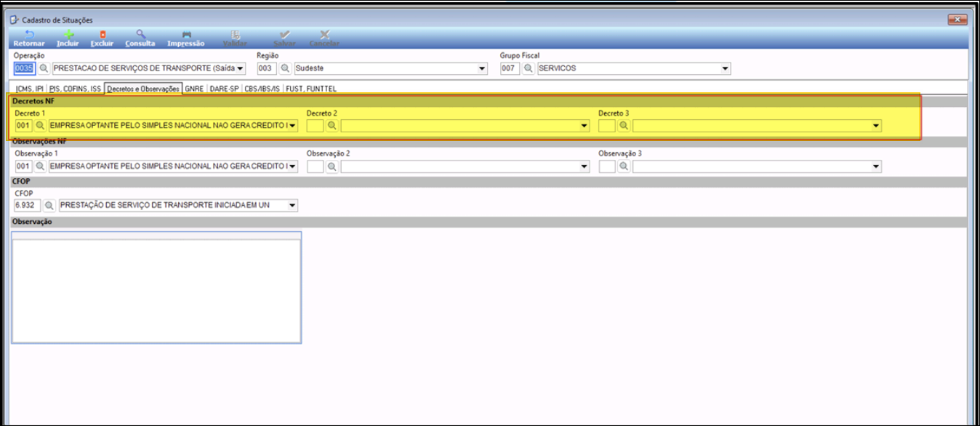Image resolution: width=980 pixels, height=426 pixels.
Task: Switch to the ICMS, IPI tab
Action: point(30,89)
